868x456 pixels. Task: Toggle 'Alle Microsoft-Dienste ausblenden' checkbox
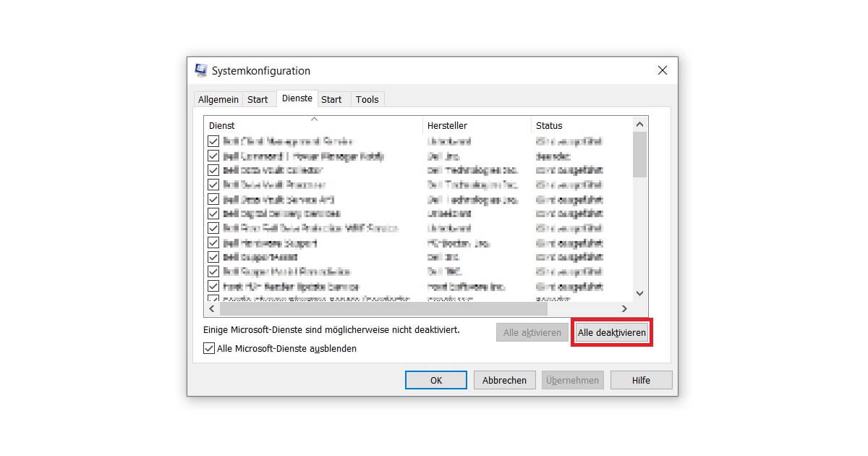tap(210, 349)
